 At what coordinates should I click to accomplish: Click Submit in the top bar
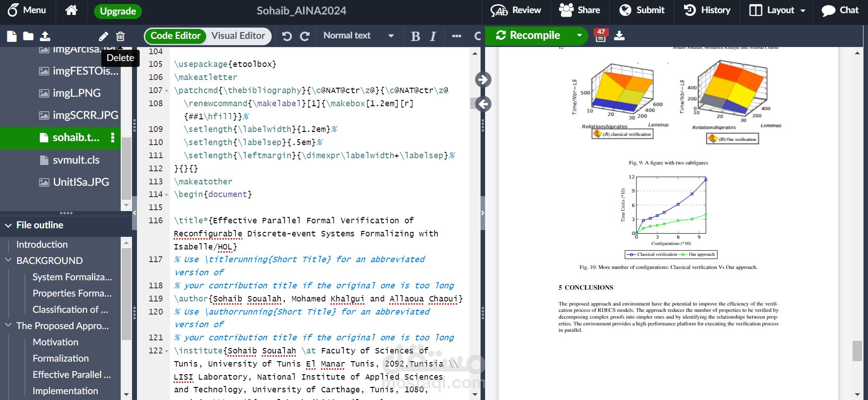642,10
